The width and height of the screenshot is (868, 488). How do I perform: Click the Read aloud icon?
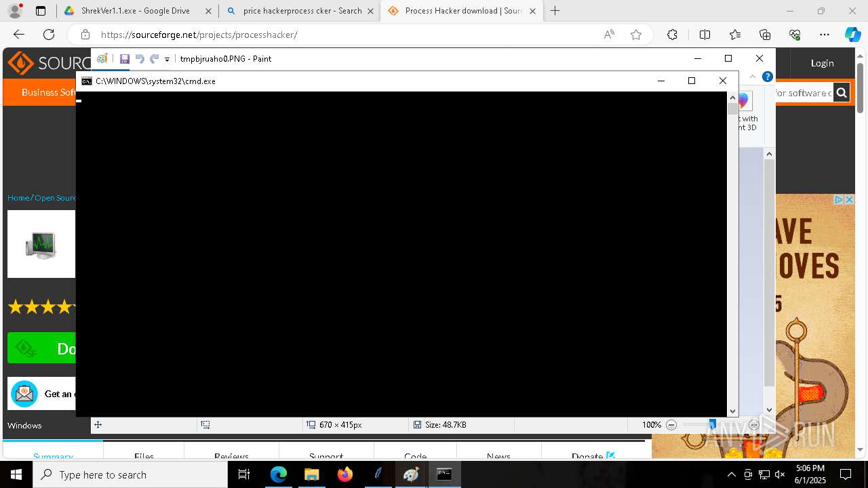609,35
